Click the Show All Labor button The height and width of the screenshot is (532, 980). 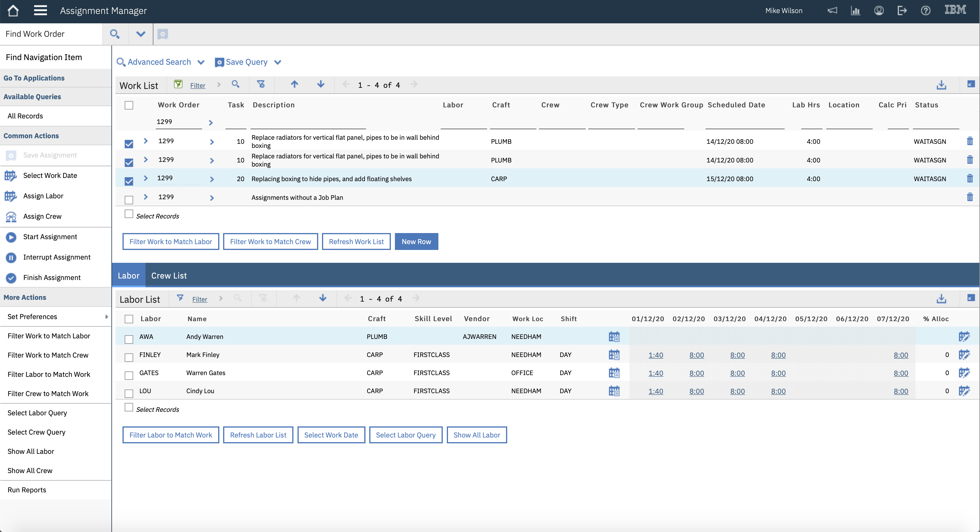coord(476,435)
